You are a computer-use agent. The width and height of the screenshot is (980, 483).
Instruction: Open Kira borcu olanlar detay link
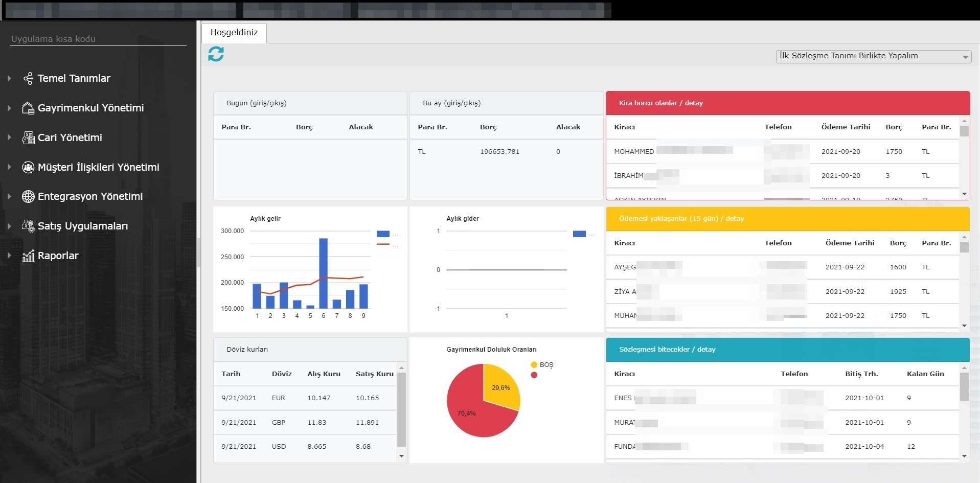(x=660, y=103)
